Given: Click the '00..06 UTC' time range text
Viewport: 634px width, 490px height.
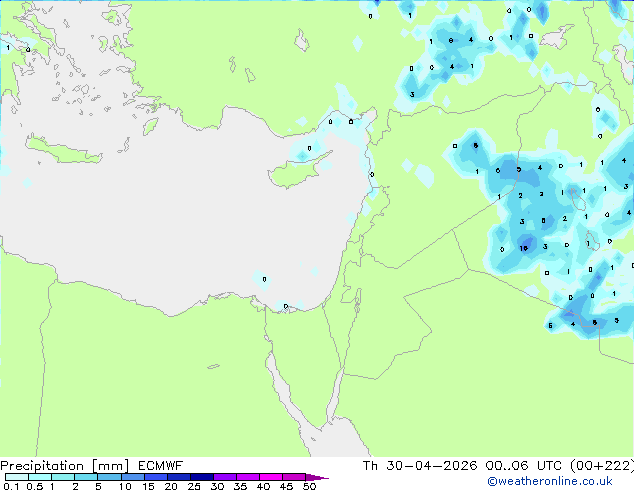Looking at the screenshot, I should click(x=524, y=466).
